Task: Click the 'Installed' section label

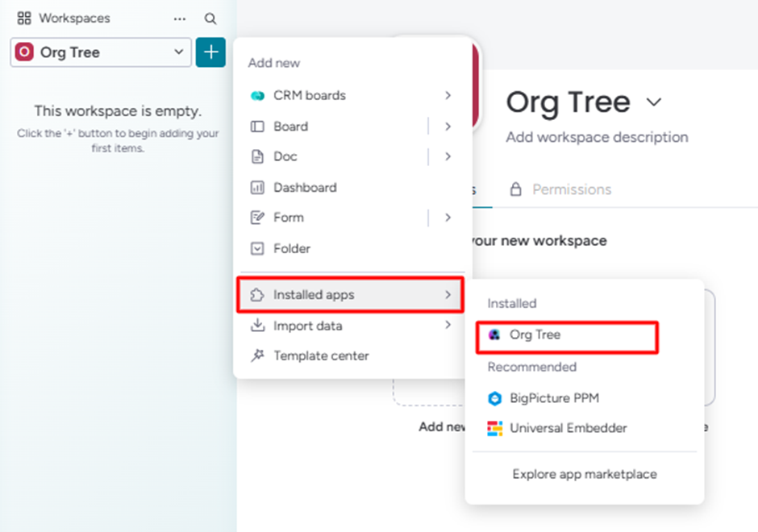Action: click(x=512, y=303)
